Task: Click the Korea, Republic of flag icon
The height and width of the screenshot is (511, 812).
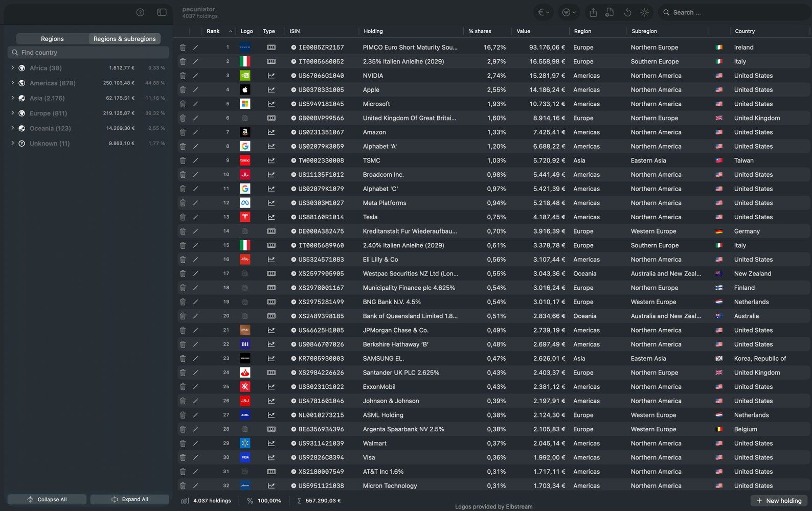Action: click(x=719, y=358)
